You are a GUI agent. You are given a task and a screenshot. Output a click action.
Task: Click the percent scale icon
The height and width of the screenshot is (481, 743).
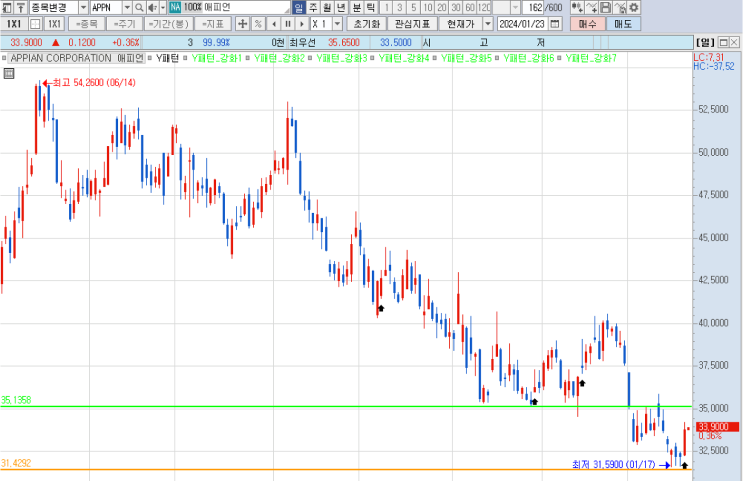[258, 24]
